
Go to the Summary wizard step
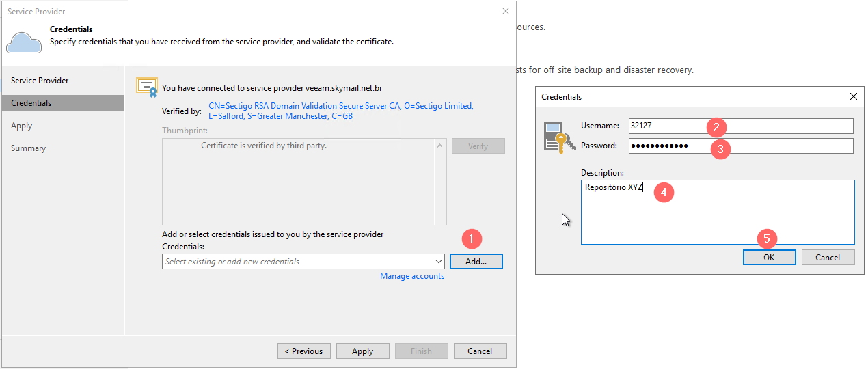coord(29,148)
